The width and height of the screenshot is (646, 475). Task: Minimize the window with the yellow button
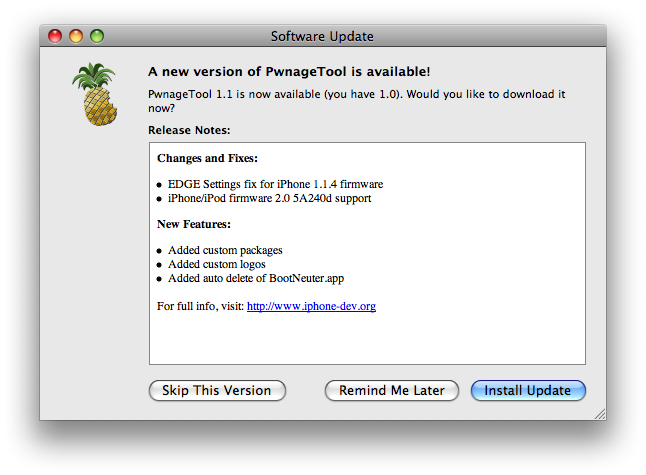(76, 37)
